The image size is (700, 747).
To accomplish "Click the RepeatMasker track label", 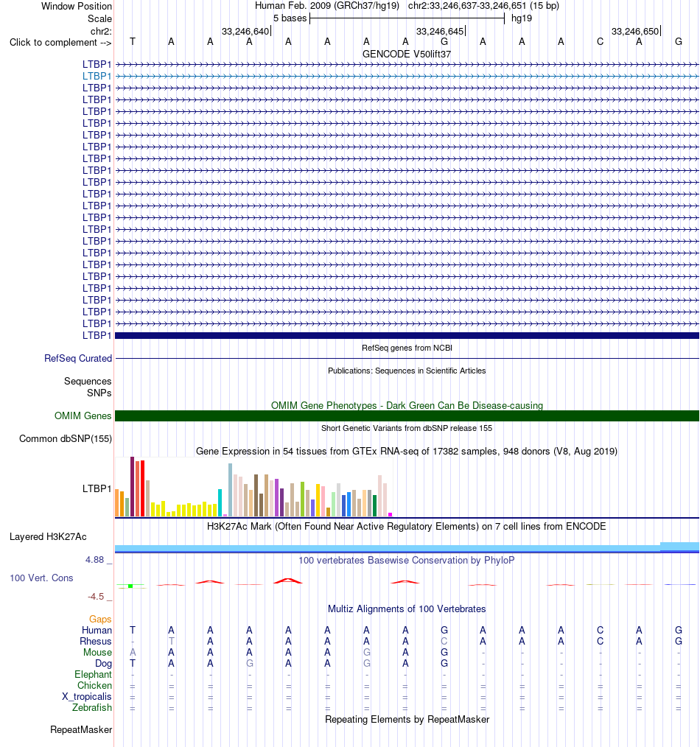I will click(82, 730).
